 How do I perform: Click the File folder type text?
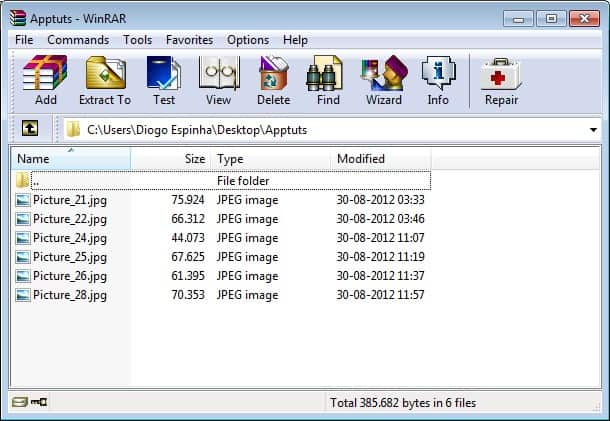pos(243,181)
